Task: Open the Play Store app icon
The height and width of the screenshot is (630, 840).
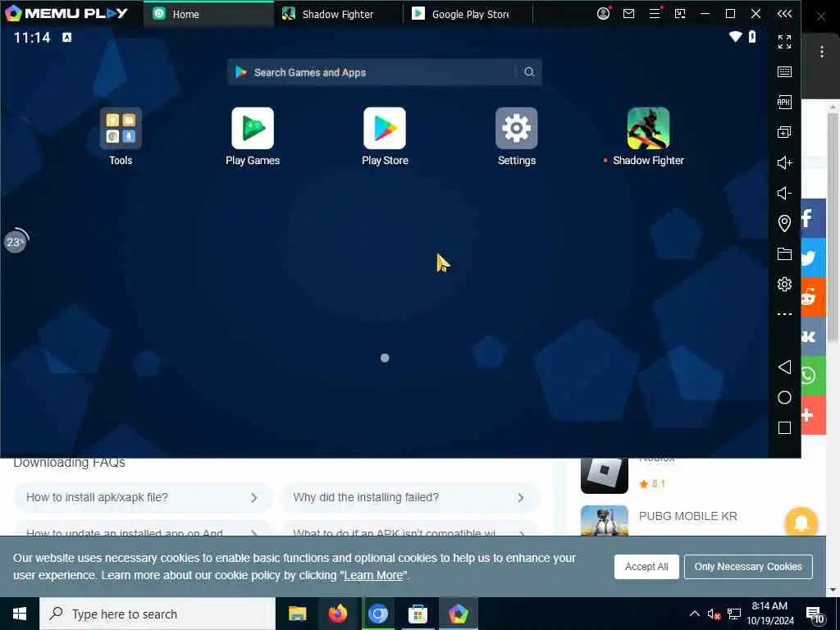Action: [x=385, y=128]
